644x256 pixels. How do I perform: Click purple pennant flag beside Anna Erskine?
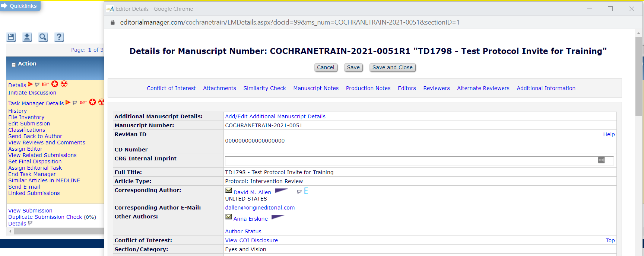point(277,217)
